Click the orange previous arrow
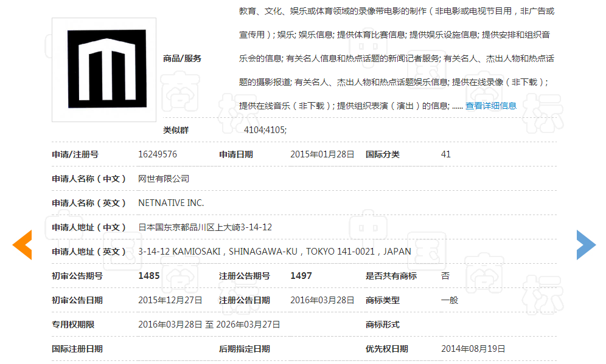The width and height of the screenshot is (606, 364). tap(23, 245)
